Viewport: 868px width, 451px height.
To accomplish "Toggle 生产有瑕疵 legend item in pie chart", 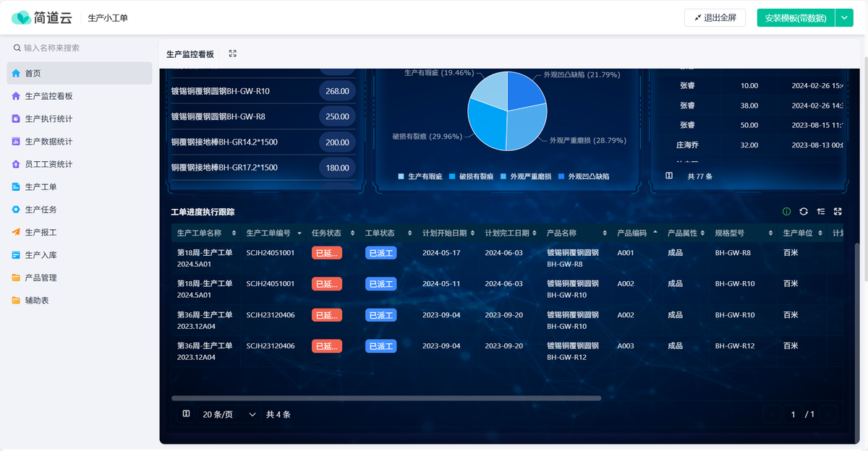I will [421, 176].
